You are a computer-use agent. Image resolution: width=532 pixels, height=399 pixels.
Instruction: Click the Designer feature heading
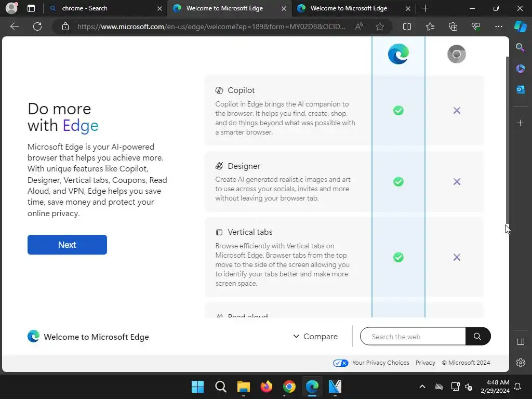click(244, 166)
